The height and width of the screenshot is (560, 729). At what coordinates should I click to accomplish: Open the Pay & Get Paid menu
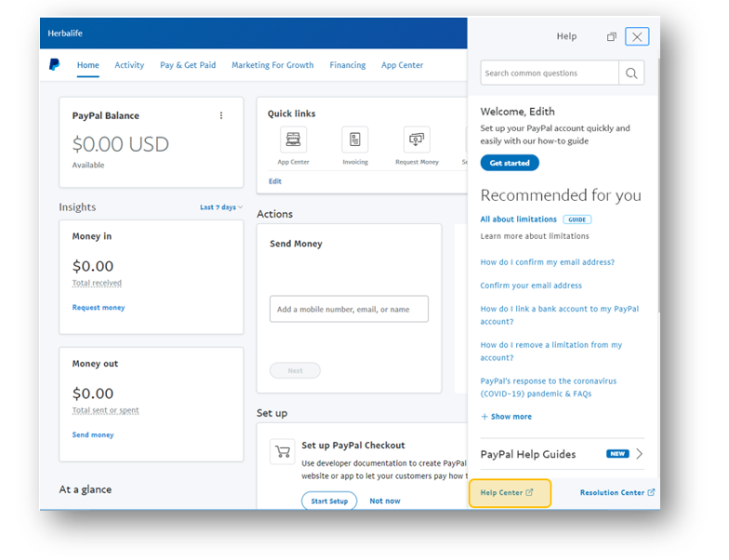(188, 65)
